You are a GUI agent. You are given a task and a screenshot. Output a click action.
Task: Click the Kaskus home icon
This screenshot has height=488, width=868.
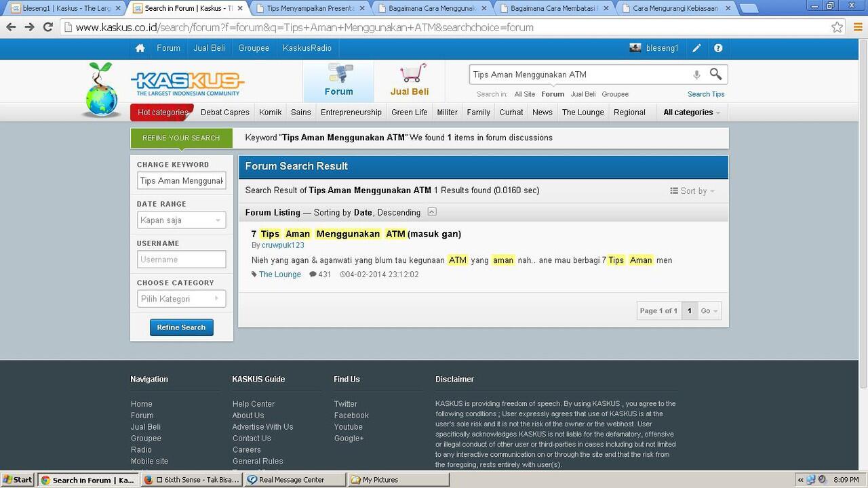(x=140, y=48)
